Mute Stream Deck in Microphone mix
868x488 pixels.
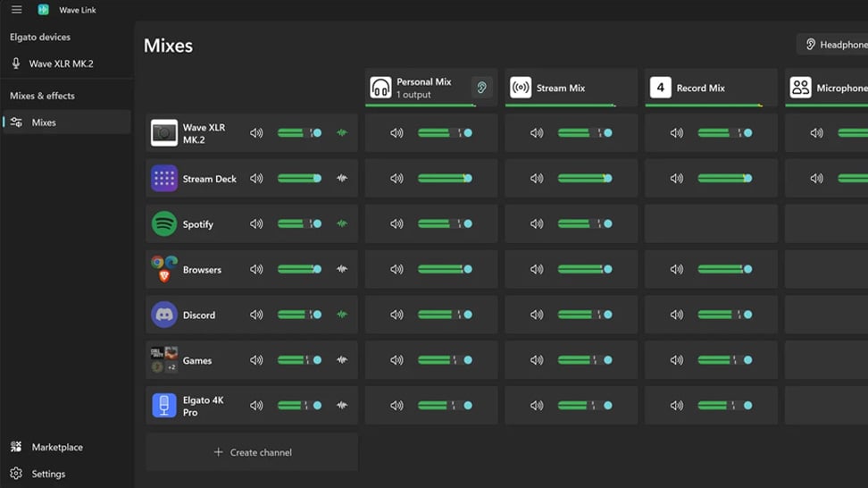pos(816,179)
